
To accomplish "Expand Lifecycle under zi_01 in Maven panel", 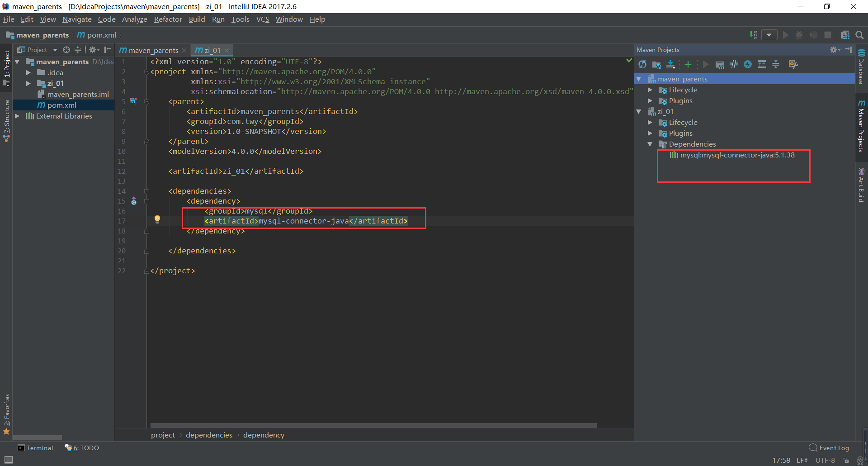I will [650, 123].
